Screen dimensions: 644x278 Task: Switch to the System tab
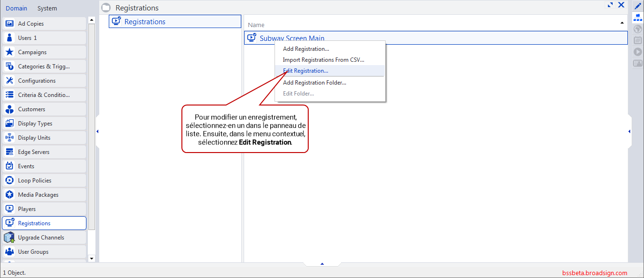(47, 8)
